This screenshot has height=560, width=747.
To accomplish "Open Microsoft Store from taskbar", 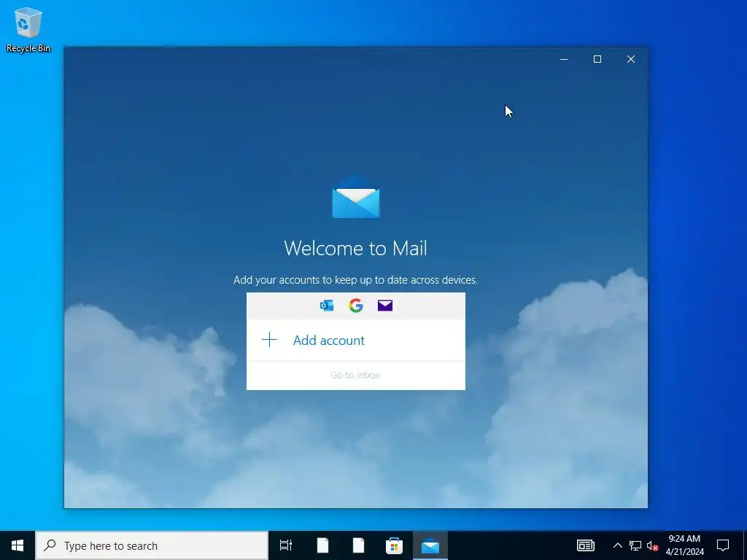I will click(394, 545).
